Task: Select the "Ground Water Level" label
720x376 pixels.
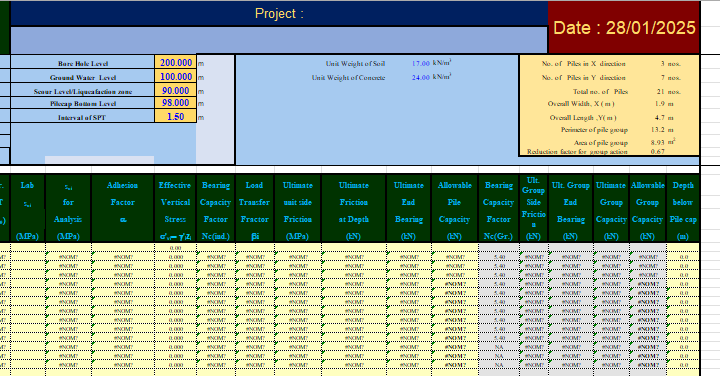Action: coord(83,77)
